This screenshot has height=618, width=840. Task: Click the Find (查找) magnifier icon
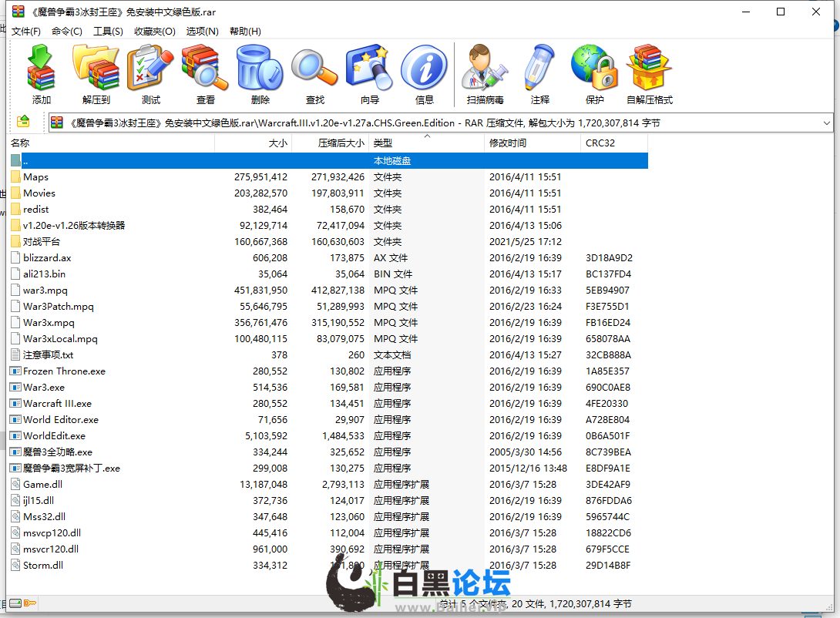point(315,68)
